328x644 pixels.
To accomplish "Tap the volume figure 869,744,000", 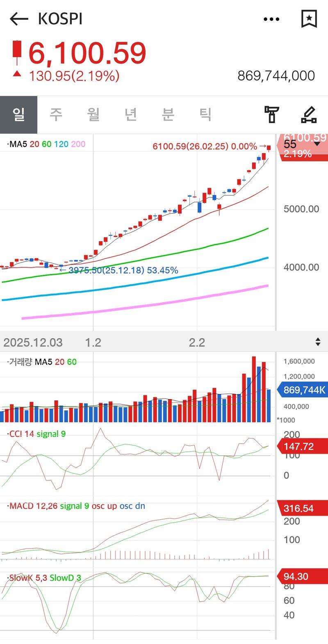I will pyautogui.click(x=276, y=76).
